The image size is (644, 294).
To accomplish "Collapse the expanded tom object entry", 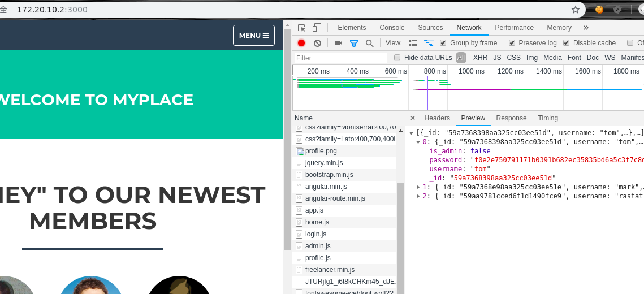I will point(418,142).
